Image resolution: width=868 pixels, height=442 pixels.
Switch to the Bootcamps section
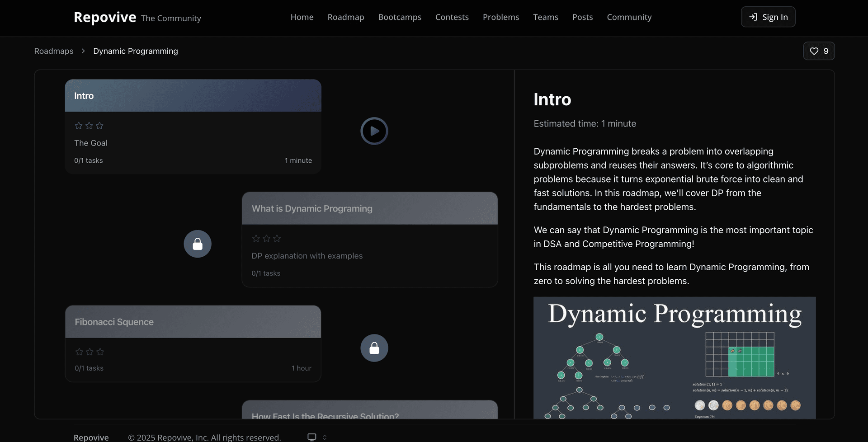[399, 17]
